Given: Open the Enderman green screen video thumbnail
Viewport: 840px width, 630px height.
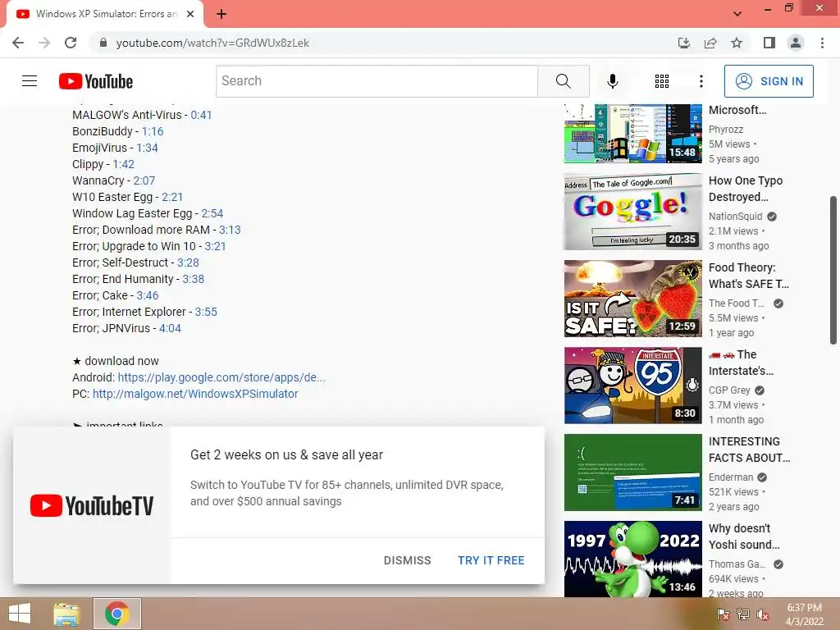Looking at the screenshot, I should 632,472.
